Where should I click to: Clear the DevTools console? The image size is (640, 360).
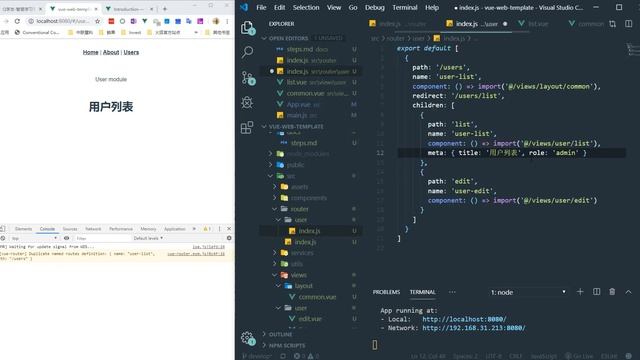click(3, 238)
